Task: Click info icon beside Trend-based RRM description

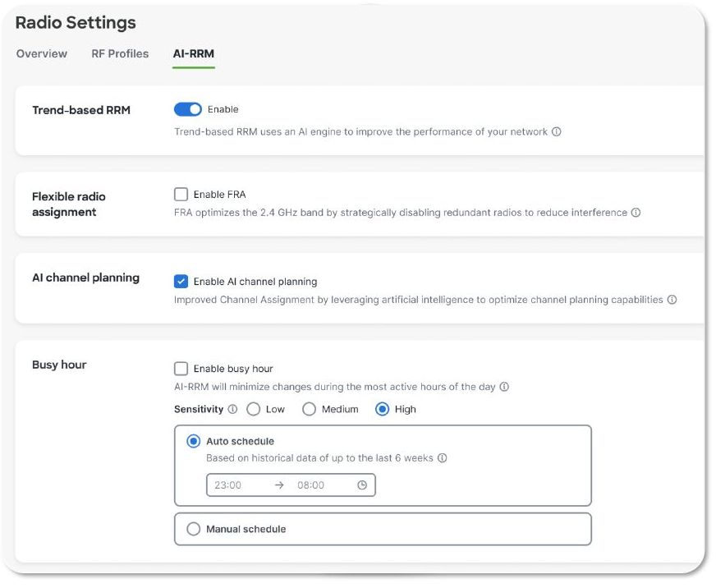Action: (x=556, y=131)
